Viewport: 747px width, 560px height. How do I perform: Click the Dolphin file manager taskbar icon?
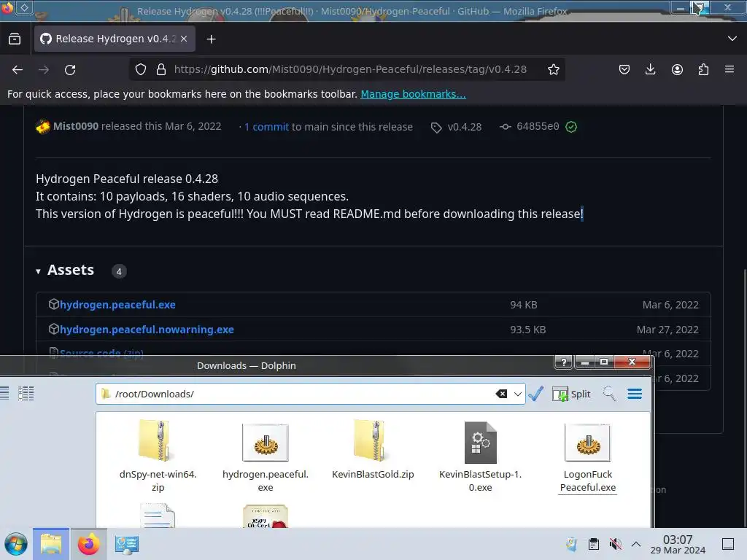coord(51,544)
